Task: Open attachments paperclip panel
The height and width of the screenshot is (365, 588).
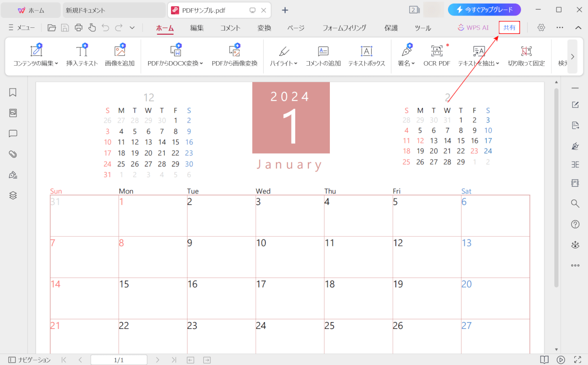Action: coord(13,154)
